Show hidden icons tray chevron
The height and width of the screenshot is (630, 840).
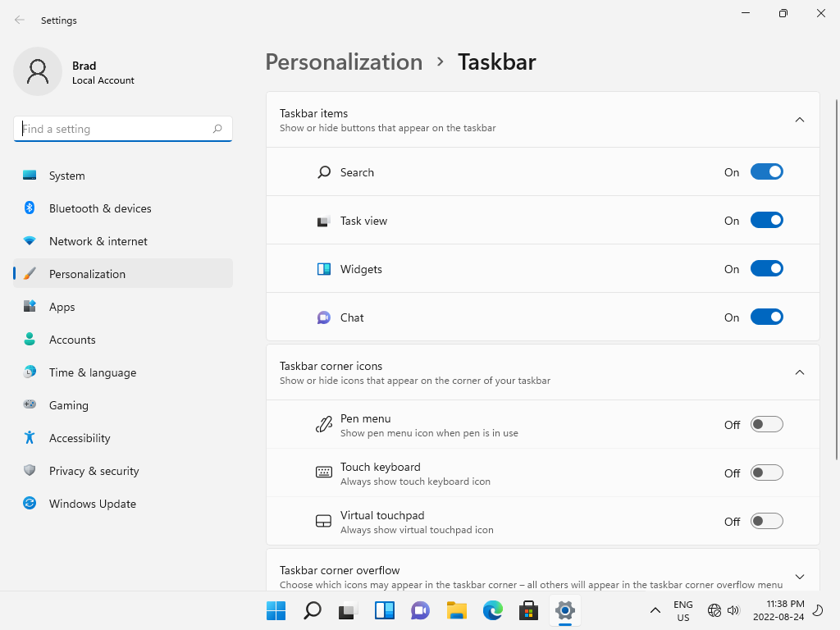tap(655, 610)
